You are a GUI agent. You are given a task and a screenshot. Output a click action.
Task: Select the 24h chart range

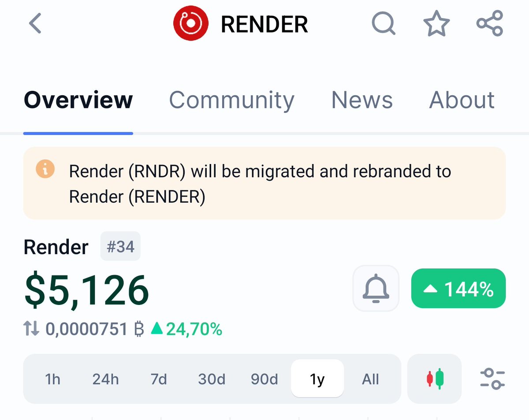point(106,379)
